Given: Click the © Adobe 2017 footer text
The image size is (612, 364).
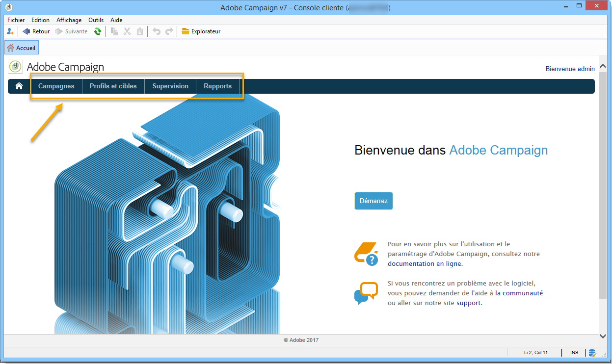Looking at the screenshot, I should (301, 340).
